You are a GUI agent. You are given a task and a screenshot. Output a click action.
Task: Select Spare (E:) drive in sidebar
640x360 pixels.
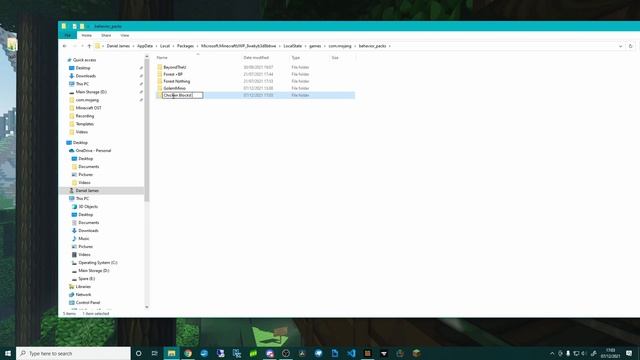tap(87, 278)
